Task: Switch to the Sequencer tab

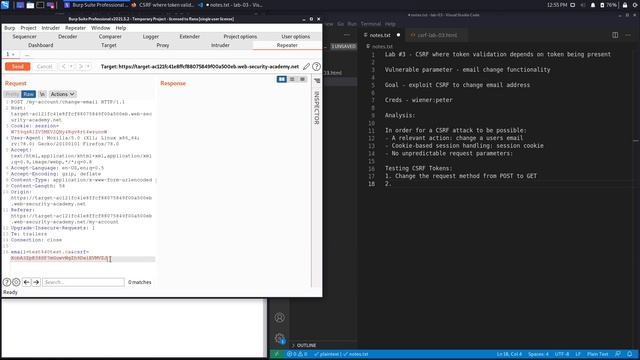Action: coord(24,37)
